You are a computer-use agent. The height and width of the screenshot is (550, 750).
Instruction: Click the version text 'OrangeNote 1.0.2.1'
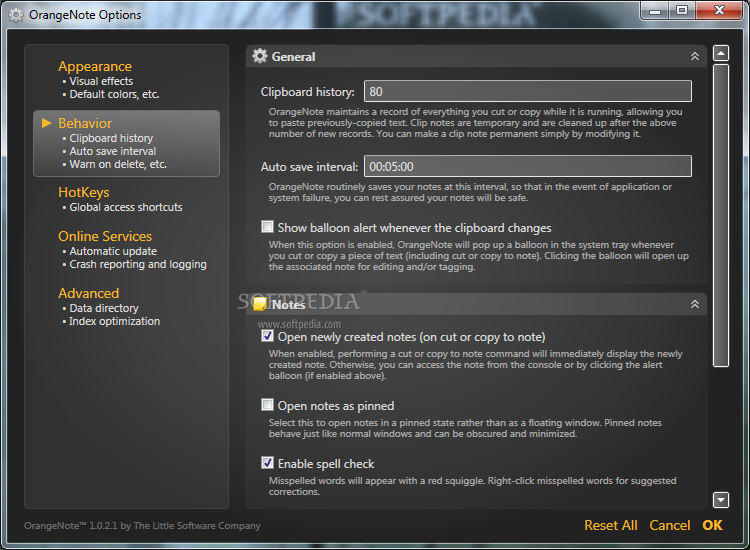click(70, 526)
